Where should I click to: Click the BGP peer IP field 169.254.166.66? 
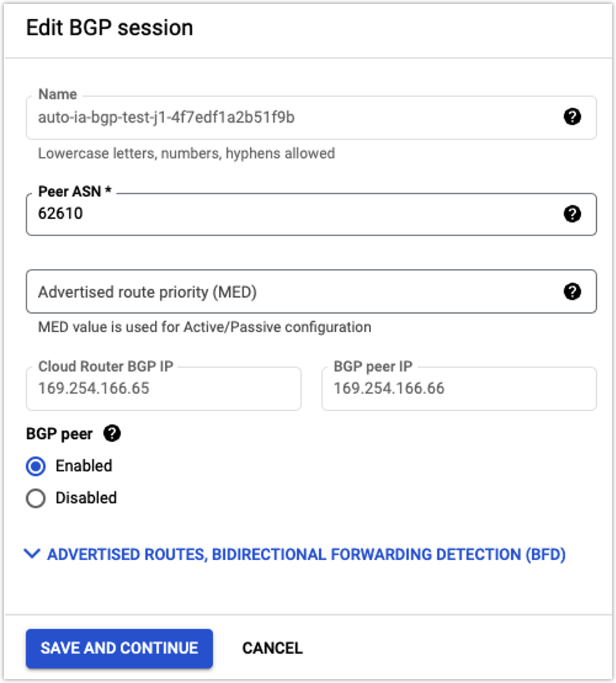click(459, 389)
